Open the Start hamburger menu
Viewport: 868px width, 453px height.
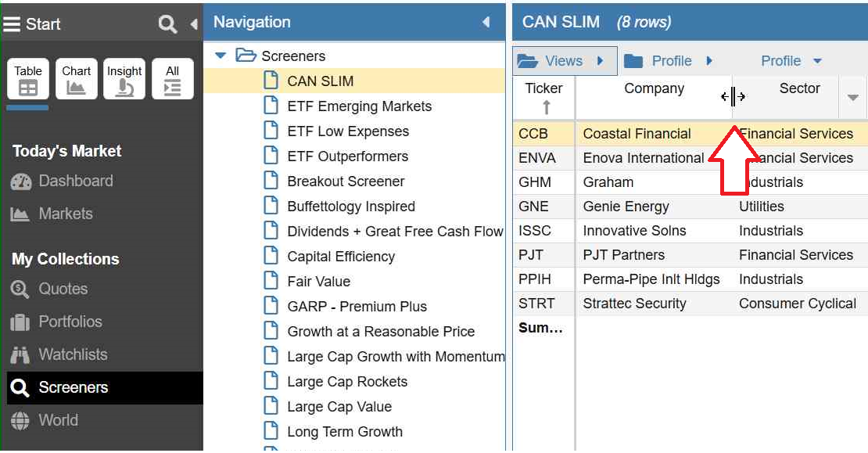(x=12, y=24)
